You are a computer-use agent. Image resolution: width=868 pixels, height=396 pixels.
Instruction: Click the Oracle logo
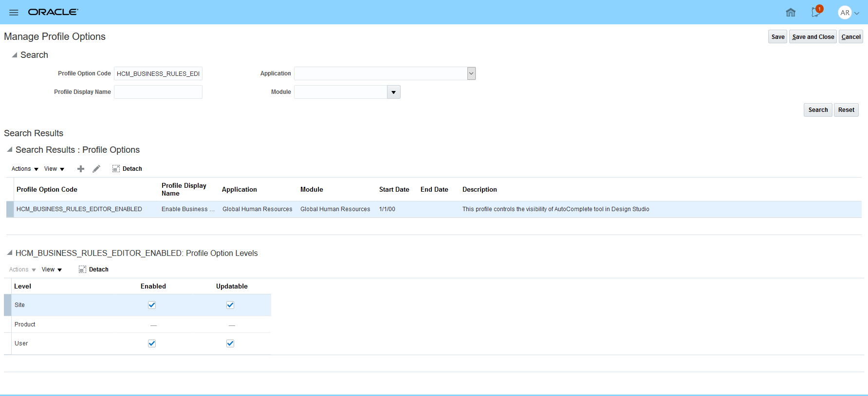click(53, 12)
